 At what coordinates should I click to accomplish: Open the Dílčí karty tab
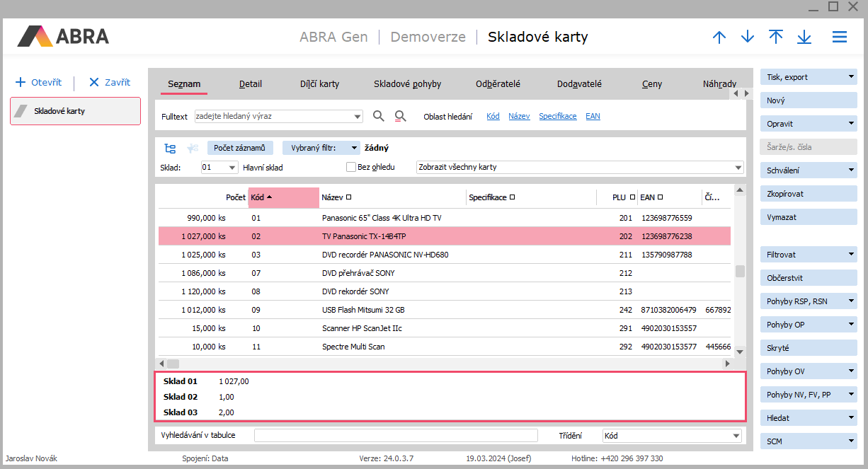pos(319,84)
